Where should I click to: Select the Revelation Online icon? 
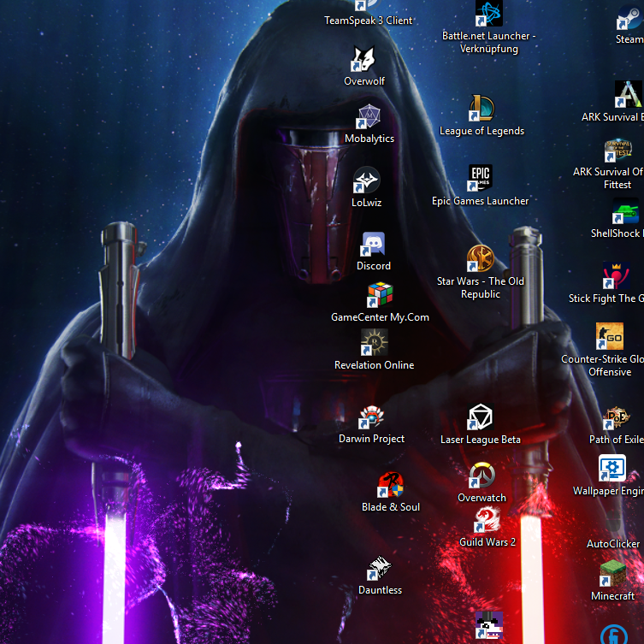pos(374,342)
